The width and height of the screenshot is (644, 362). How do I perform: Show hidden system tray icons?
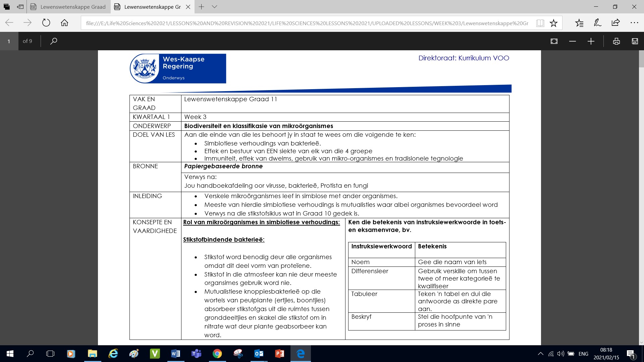click(540, 354)
